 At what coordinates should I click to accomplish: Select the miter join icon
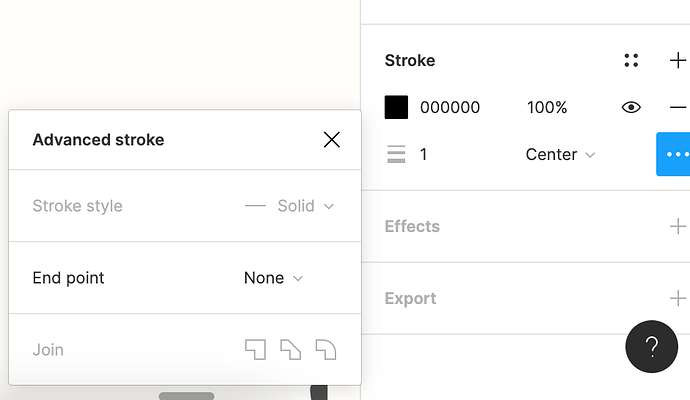[256, 349]
